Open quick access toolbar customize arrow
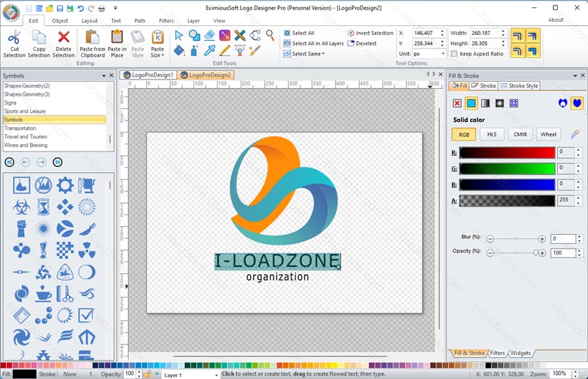The image size is (588, 379). point(116,8)
